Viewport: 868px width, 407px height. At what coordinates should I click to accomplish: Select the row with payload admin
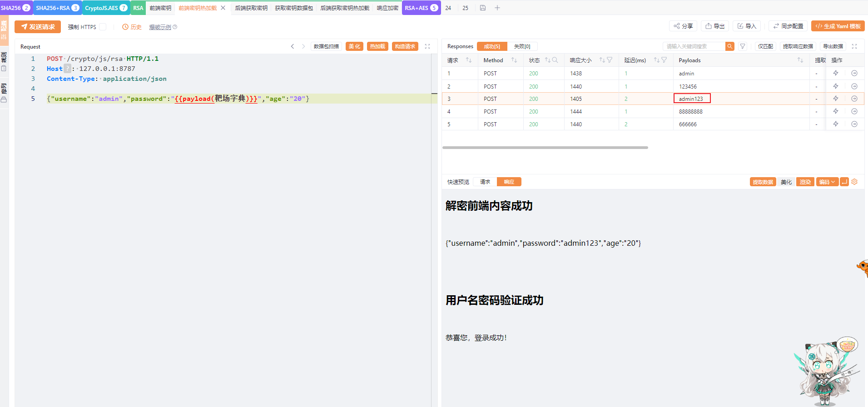653,73
